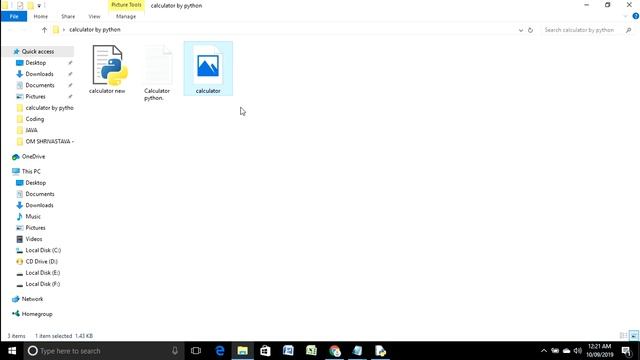Screen dimensions: 640x360
Task: Open the Music folder
Action: pos(33,216)
